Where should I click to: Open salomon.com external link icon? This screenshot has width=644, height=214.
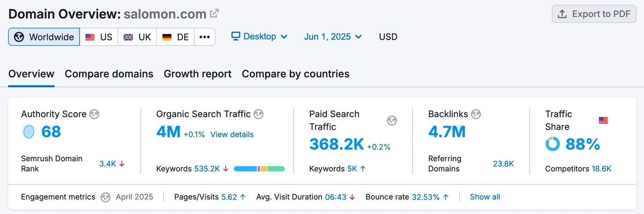(214, 13)
